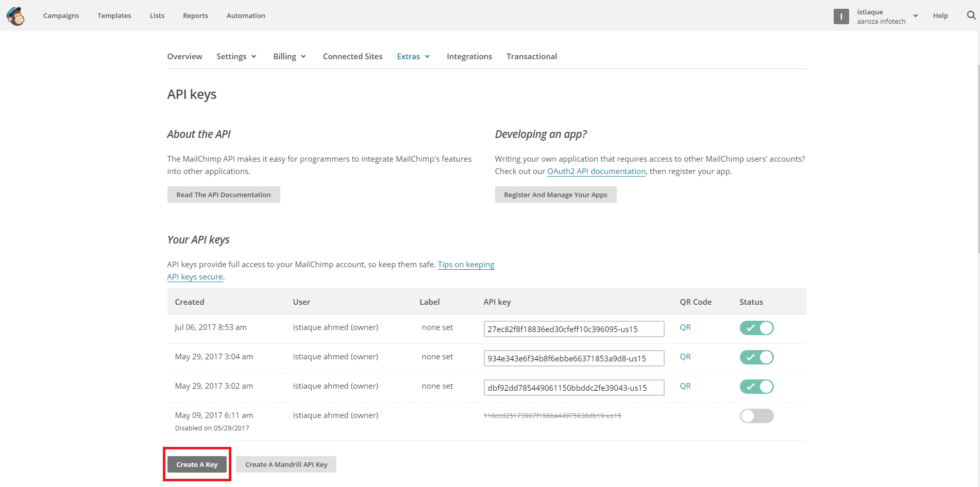
Task: Expand the Billing dropdown menu
Action: click(290, 57)
